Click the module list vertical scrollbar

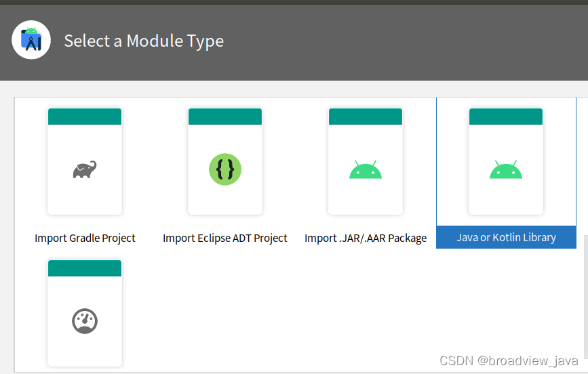tap(586, 296)
